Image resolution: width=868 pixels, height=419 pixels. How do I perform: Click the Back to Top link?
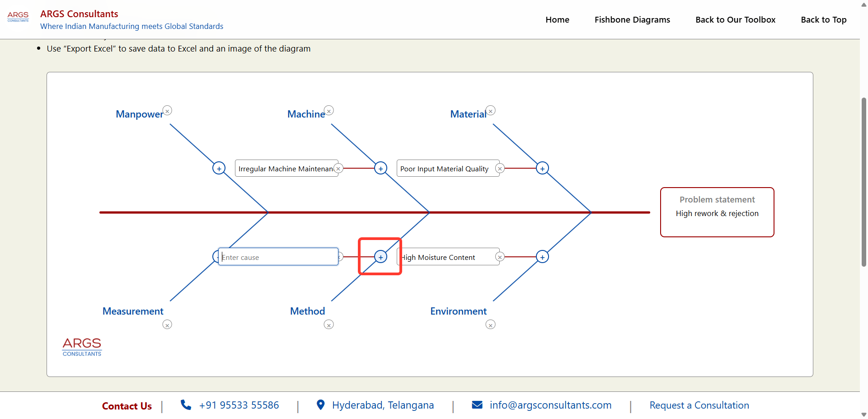coord(823,20)
